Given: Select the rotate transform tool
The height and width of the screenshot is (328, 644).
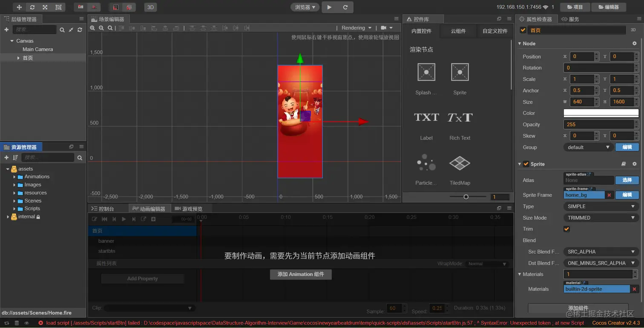Looking at the screenshot, I should pyautogui.click(x=32, y=7).
